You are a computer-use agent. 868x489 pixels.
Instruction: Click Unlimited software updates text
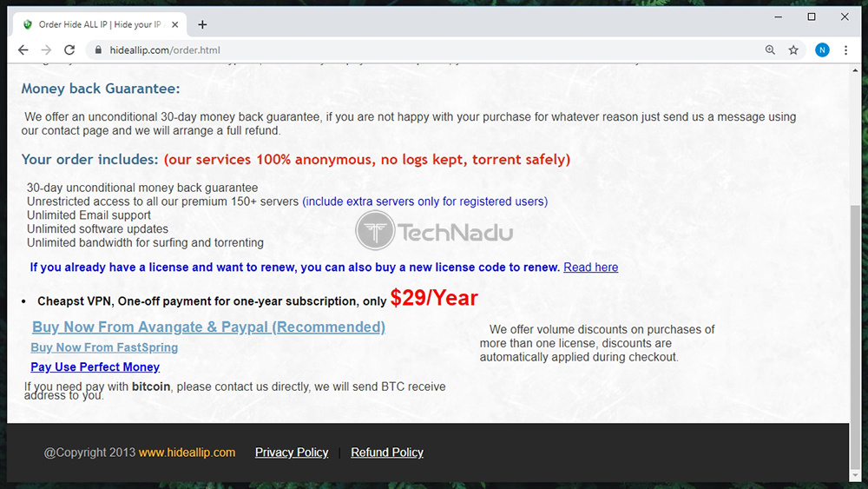pyautogui.click(x=97, y=228)
